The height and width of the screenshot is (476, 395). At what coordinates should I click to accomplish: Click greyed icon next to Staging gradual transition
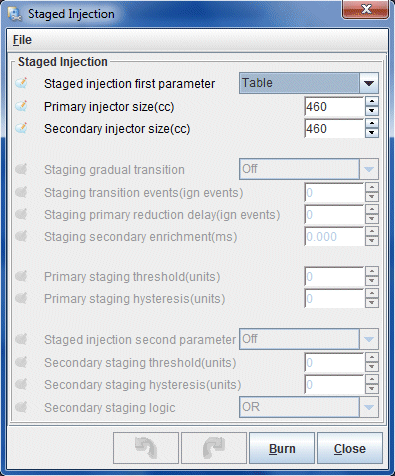coord(22,169)
